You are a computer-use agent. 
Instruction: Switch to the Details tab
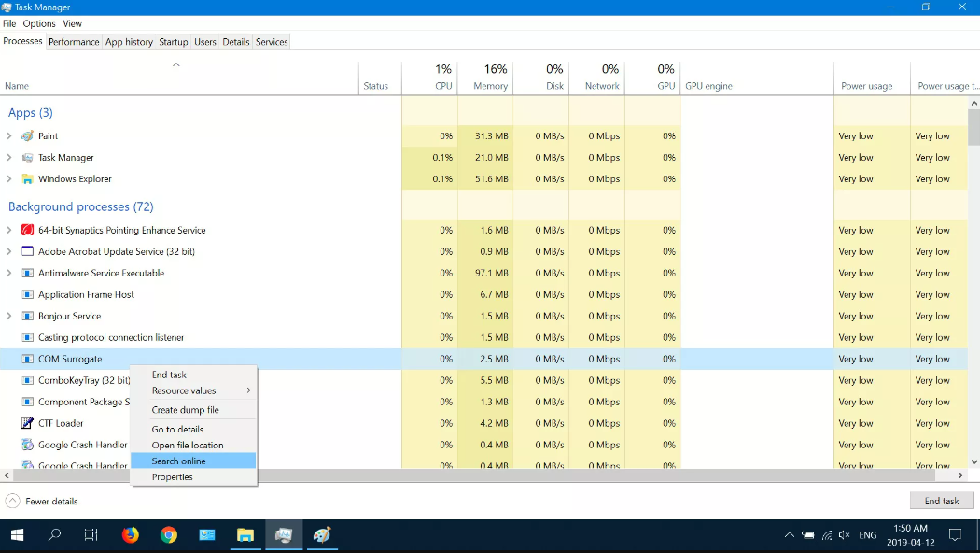235,42
